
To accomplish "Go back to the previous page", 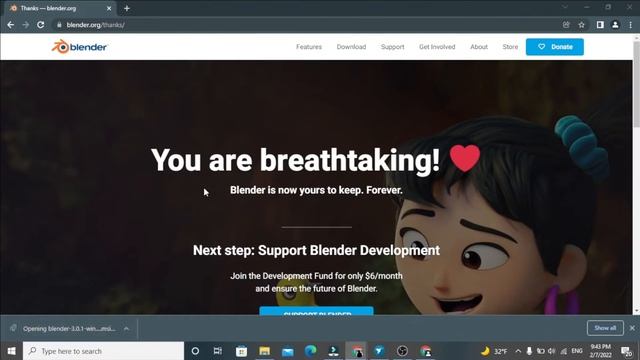I will click(x=11, y=25).
